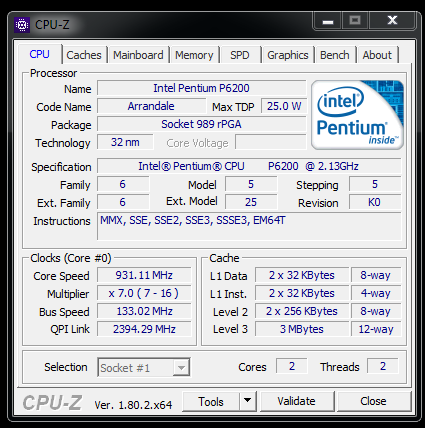Switch to the Bench tab

(x=335, y=55)
